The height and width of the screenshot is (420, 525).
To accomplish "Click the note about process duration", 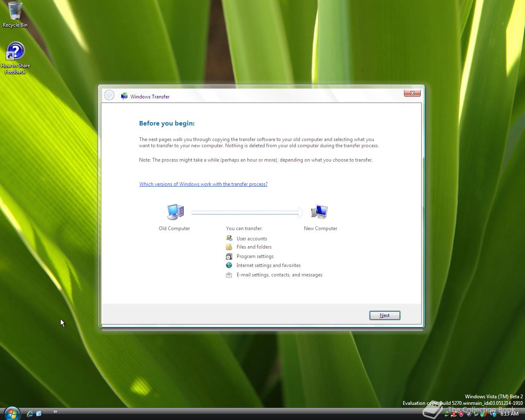I will point(256,160).
